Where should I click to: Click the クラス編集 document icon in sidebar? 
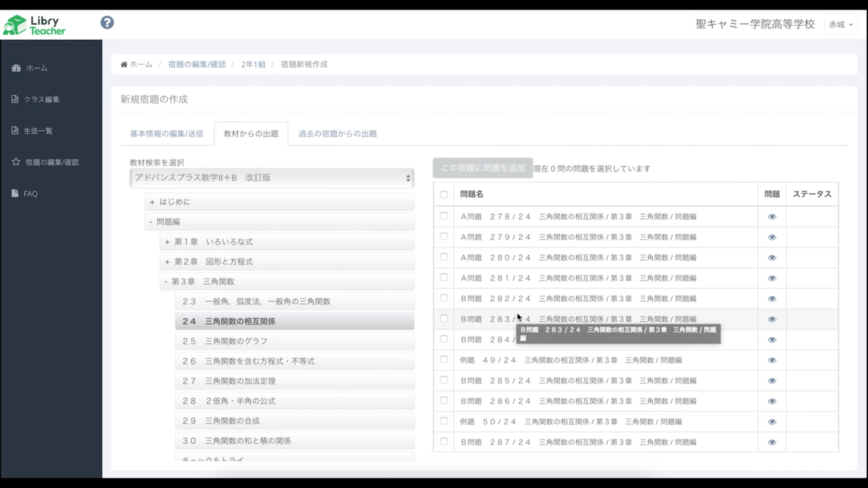click(x=15, y=99)
